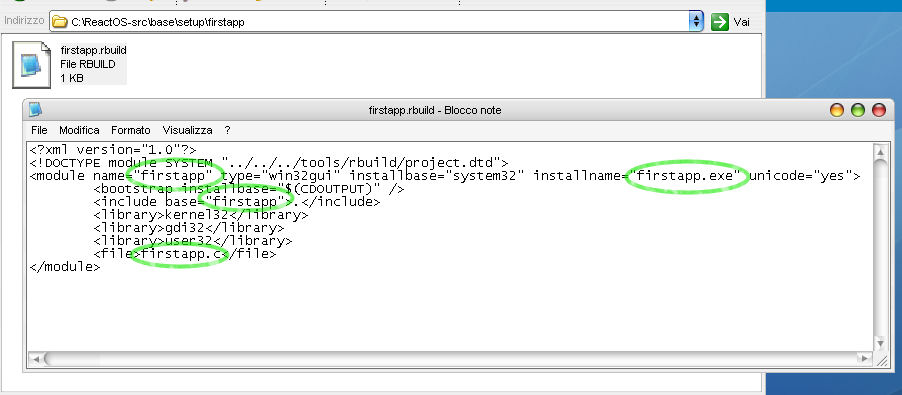Click the "<?xml version="1.0"?>" line
This screenshot has height=395, width=902.
(x=113, y=150)
